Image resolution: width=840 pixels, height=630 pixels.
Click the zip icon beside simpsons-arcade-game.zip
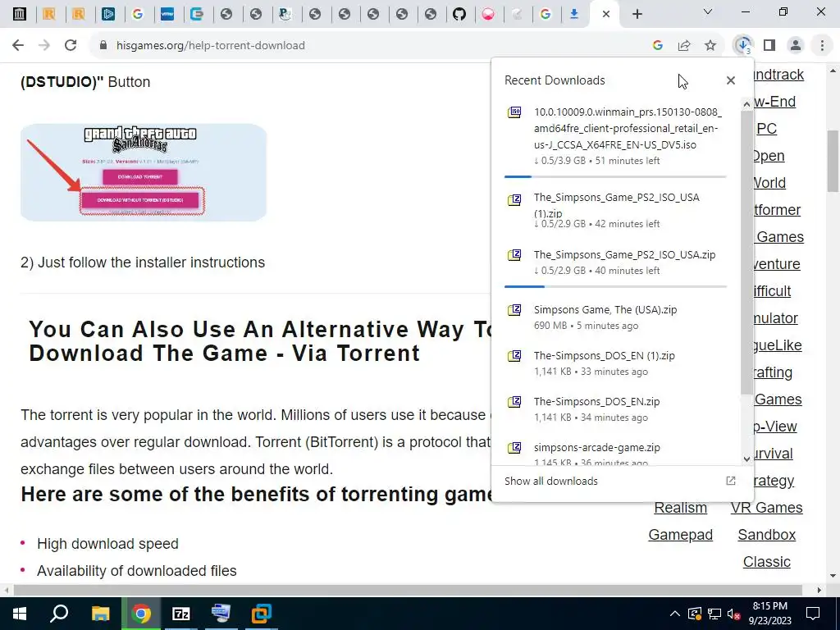[514, 447]
